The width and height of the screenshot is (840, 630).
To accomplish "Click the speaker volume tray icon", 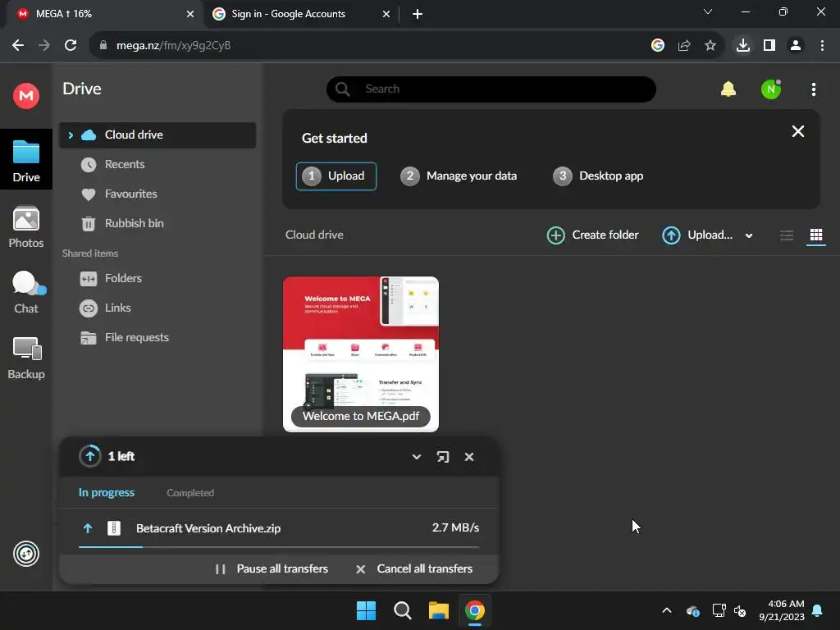I will coord(740,610).
